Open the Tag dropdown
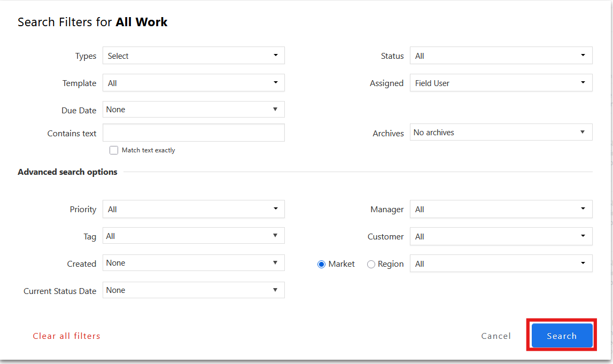 pos(193,236)
